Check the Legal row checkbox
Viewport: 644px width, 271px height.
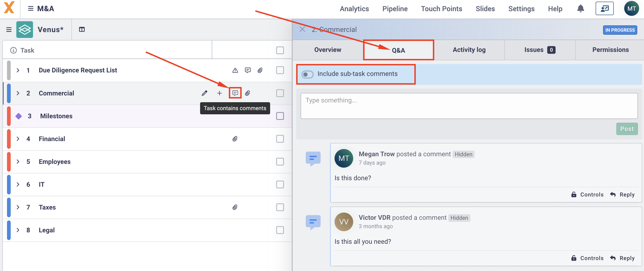pos(280,230)
